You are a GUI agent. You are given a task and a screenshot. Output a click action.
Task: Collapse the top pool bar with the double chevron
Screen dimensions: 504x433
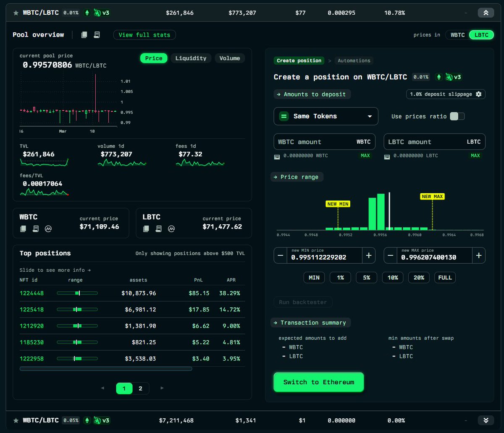[486, 13]
